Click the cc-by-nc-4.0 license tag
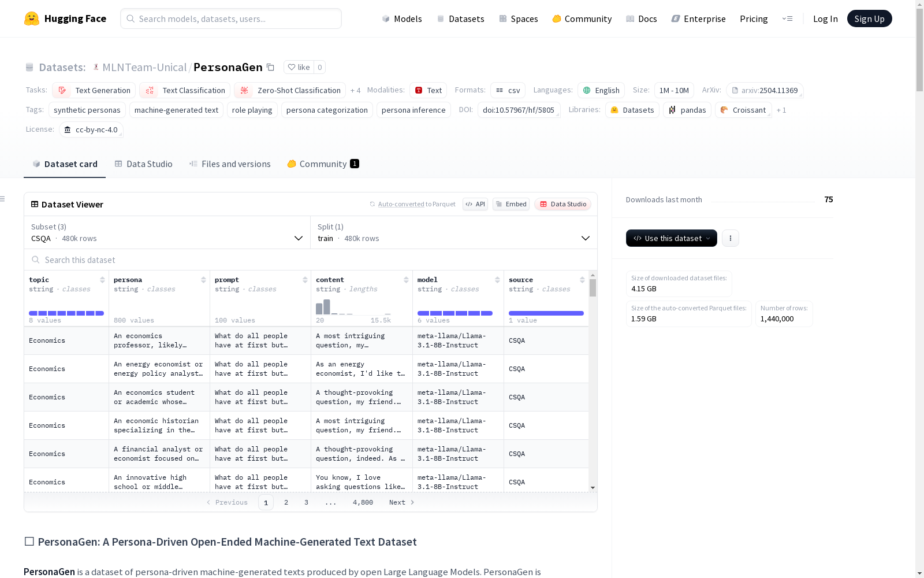This screenshot has height=578, width=924. point(91,129)
